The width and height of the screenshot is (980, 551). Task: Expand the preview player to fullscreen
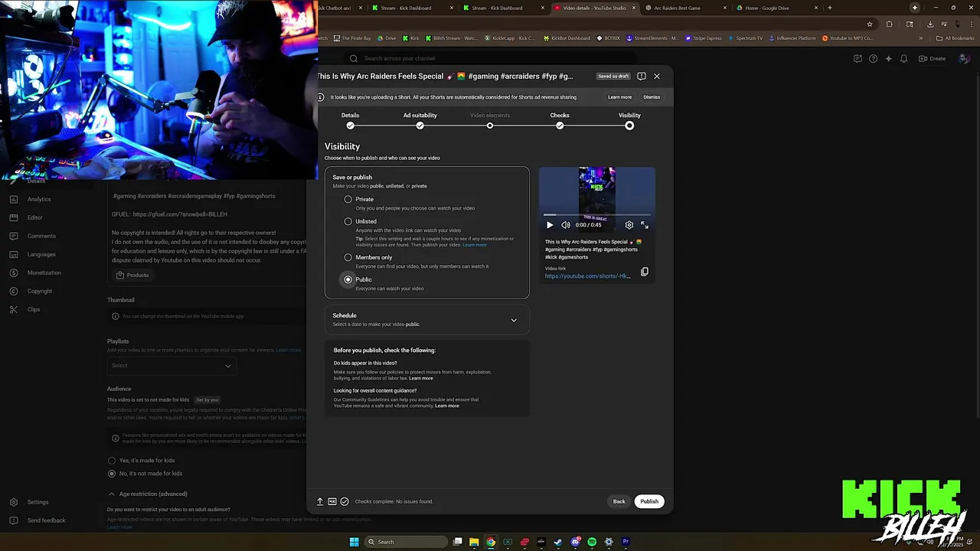[x=645, y=225]
